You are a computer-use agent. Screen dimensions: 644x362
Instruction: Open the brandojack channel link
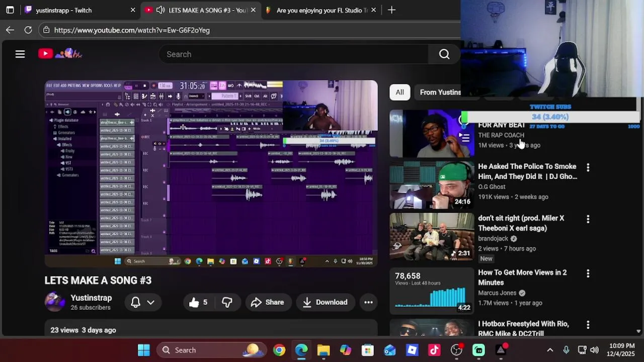[493, 238]
